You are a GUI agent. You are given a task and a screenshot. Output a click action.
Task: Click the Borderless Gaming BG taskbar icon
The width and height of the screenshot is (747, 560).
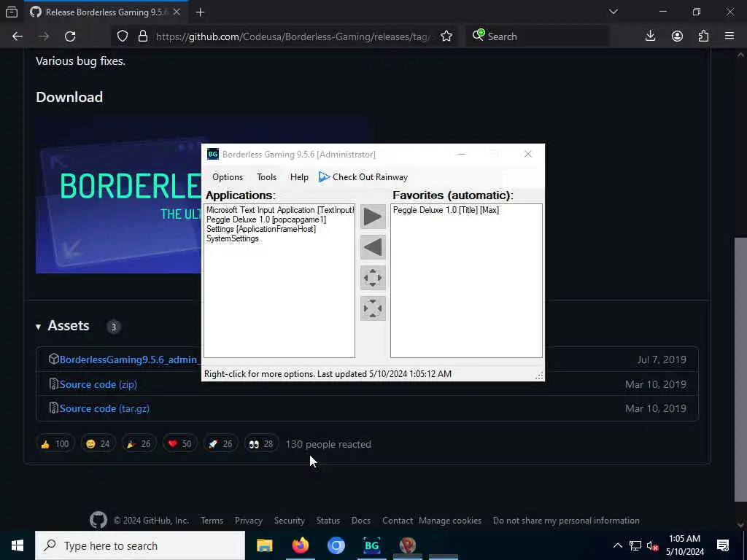coord(371,545)
